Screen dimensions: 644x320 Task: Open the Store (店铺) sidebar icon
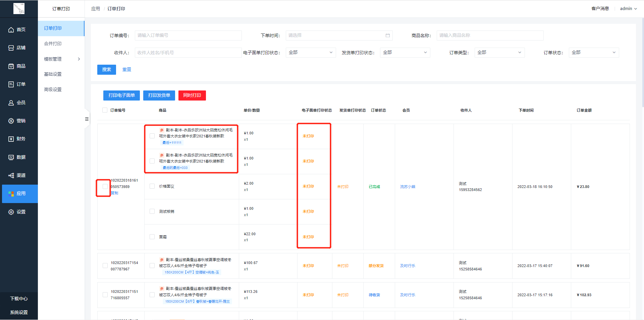pyautogui.click(x=11, y=48)
